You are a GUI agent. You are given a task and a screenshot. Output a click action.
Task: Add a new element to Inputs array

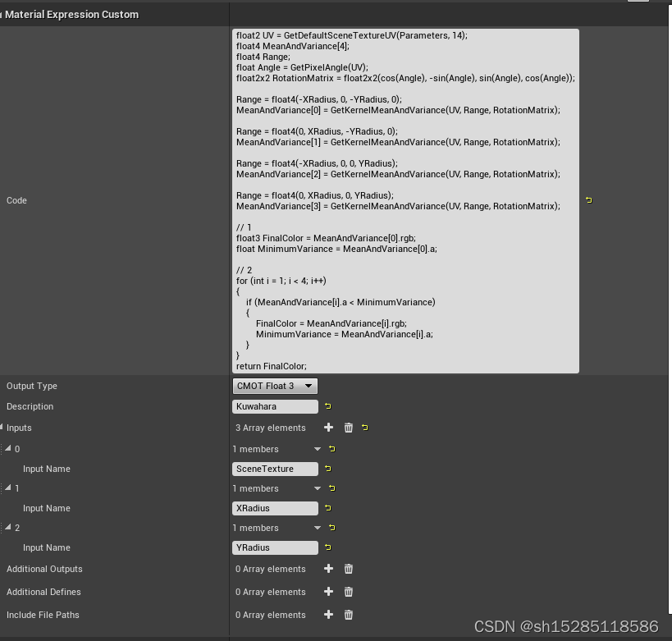coord(329,428)
